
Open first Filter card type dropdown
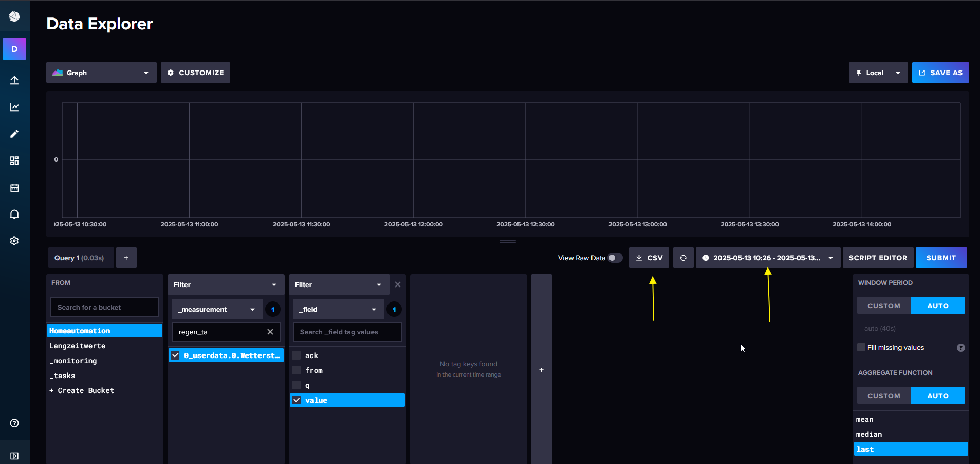[226, 284]
